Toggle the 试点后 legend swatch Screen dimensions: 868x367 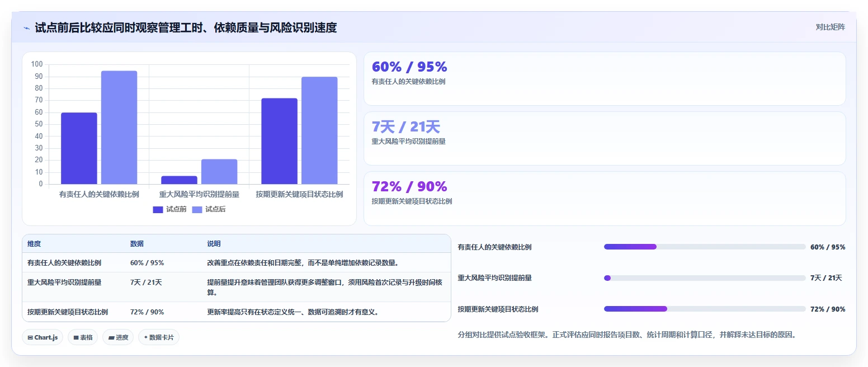[197, 210]
